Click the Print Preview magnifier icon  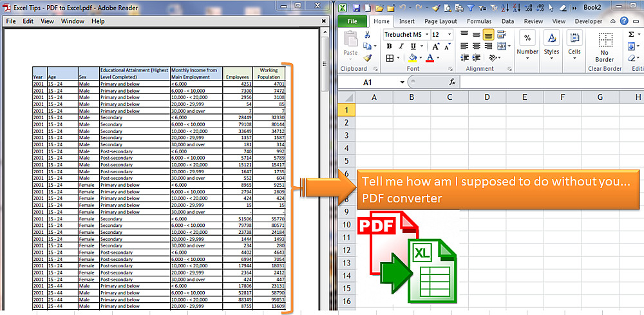coord(448,8)
